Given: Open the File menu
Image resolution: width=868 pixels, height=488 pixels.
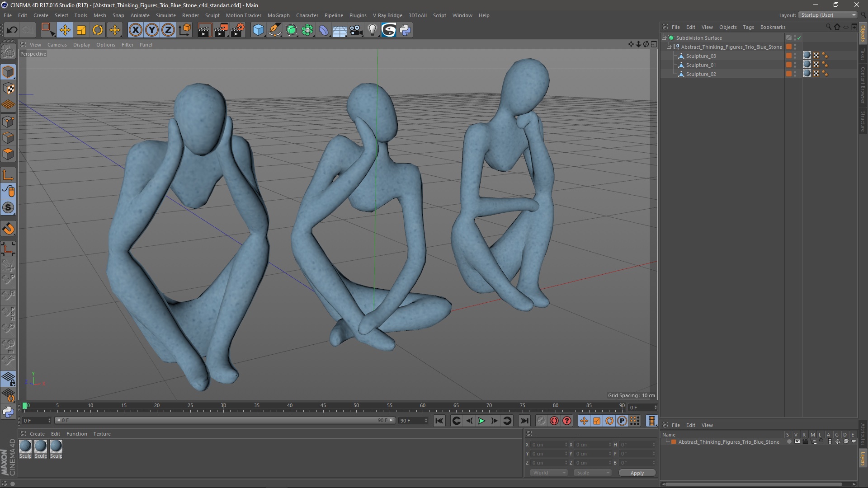Looking at the screenshot, I should tap(8, 15).
